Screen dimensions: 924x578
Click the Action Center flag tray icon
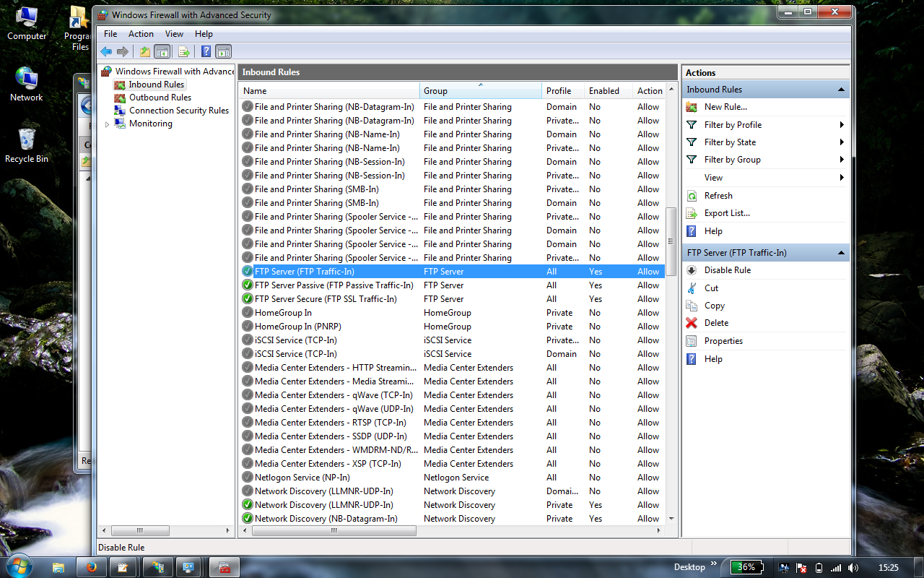[801, 568]
